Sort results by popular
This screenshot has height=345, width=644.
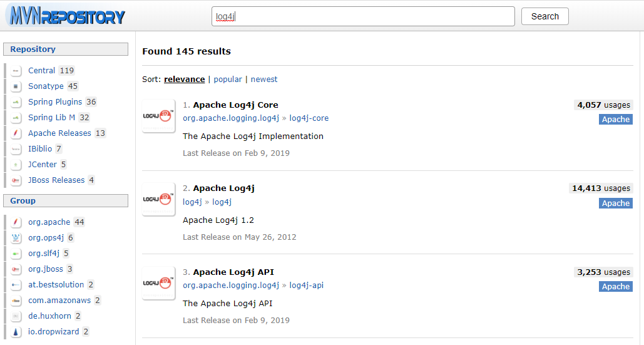click(228, 80)
